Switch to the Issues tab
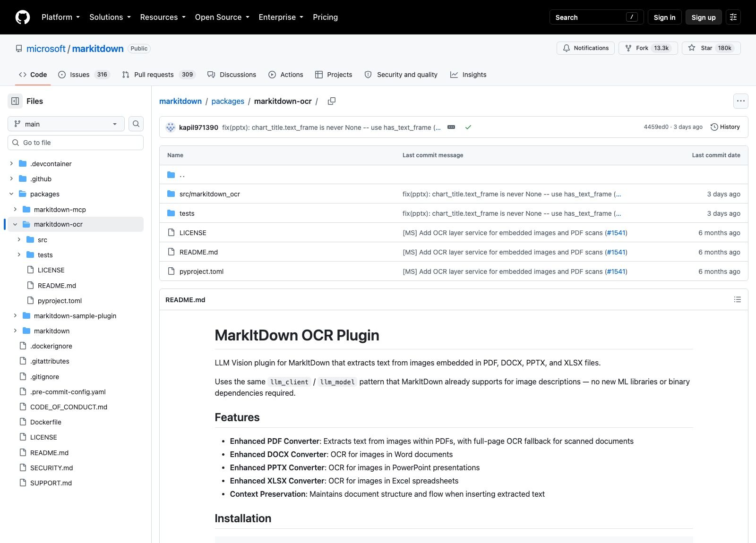The width and height of the screenshot is (756, 543). pos(84,75)
